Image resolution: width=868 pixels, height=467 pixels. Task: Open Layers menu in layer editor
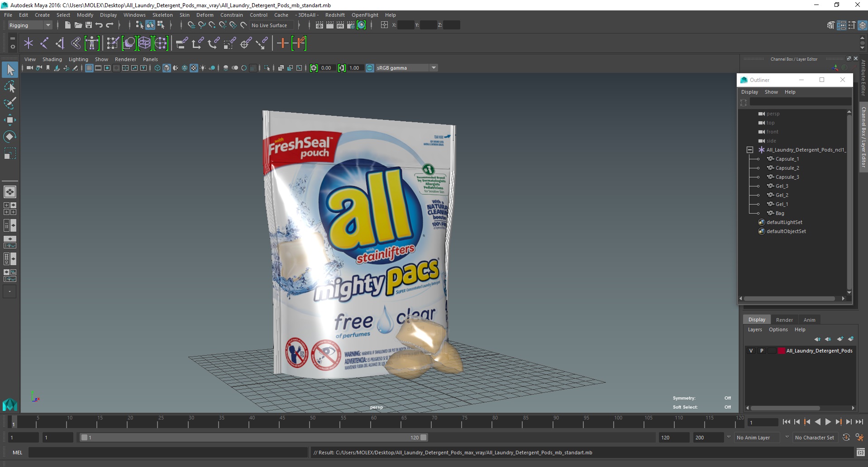tap(755, 329)
